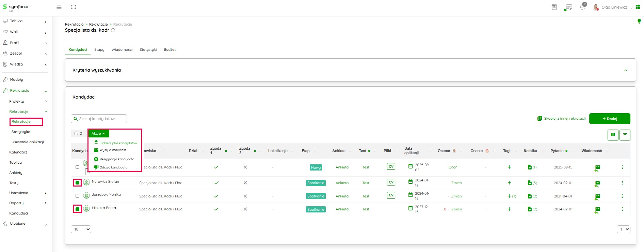644x252 pixels.
Task: Open the rows-per-page dropdown showing 10
Action: (x=81, y=229)
